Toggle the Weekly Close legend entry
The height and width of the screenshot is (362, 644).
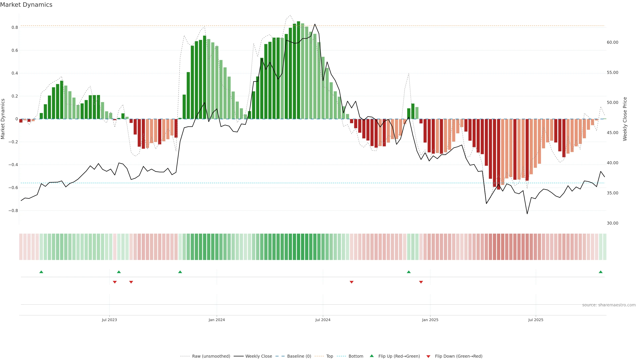point(258,356)
